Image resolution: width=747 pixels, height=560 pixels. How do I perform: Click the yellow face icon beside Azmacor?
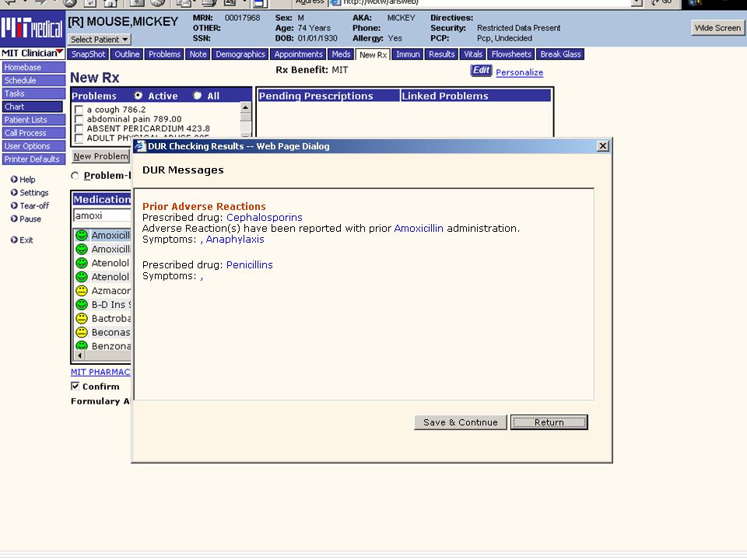tap(82, 290)
